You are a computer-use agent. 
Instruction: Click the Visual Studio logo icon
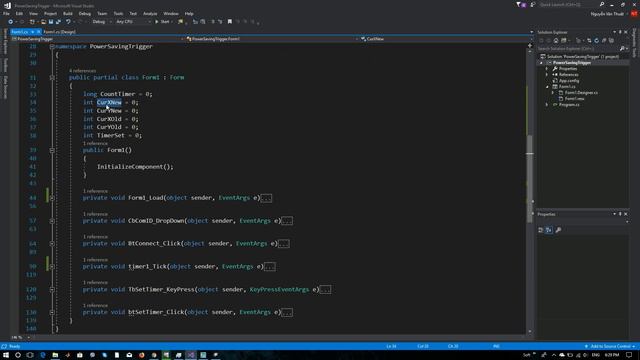pos(7,5)
